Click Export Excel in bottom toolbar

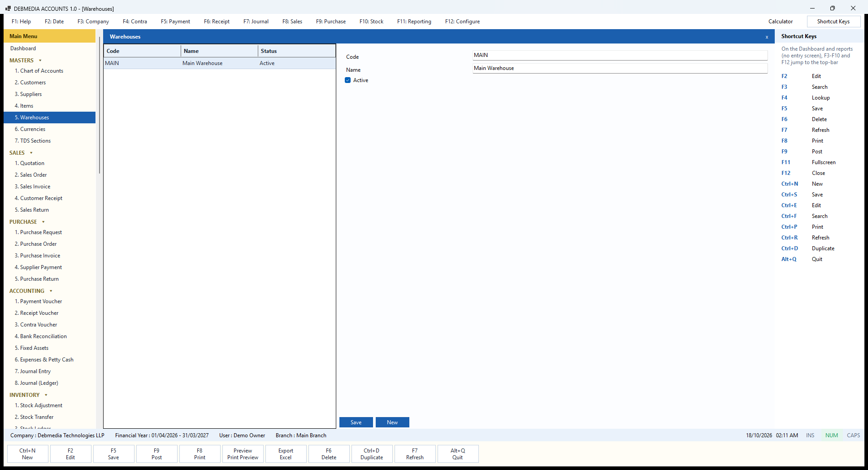click(x=286, y=454)
